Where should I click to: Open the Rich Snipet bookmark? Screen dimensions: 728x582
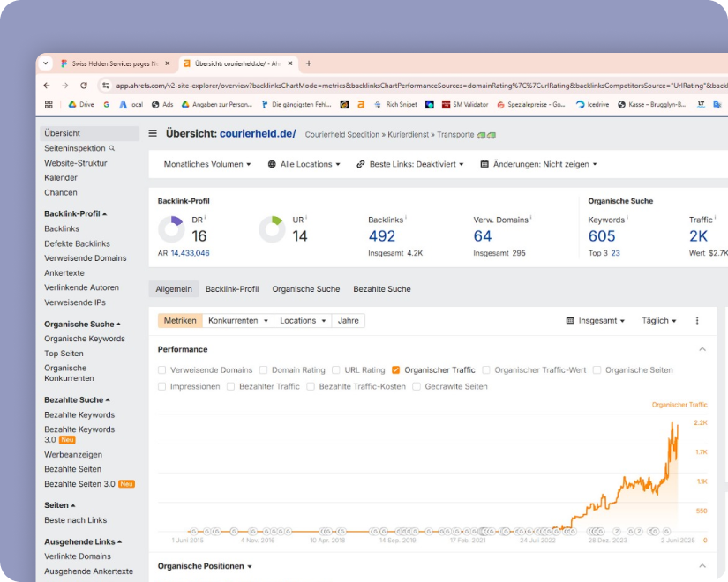point(395,104)
